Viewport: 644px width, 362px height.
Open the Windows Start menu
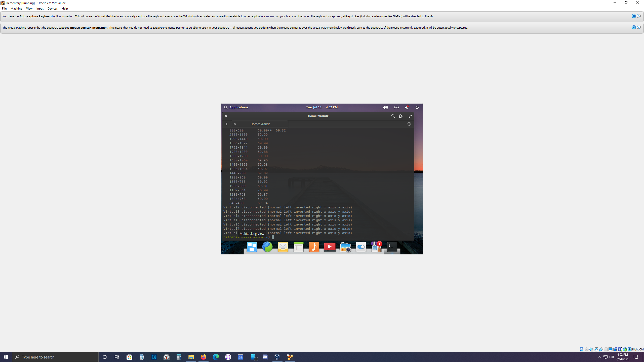tap(6, 357)
